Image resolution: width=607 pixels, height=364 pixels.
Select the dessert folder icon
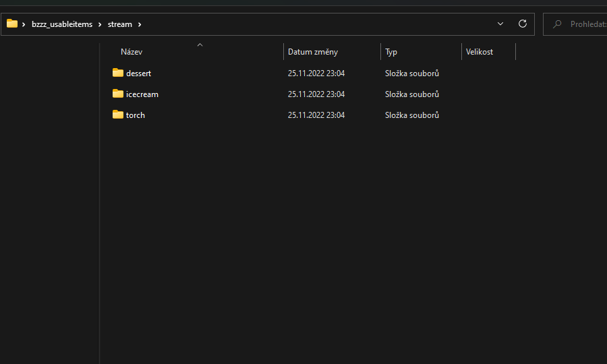[x=118, y=73]
